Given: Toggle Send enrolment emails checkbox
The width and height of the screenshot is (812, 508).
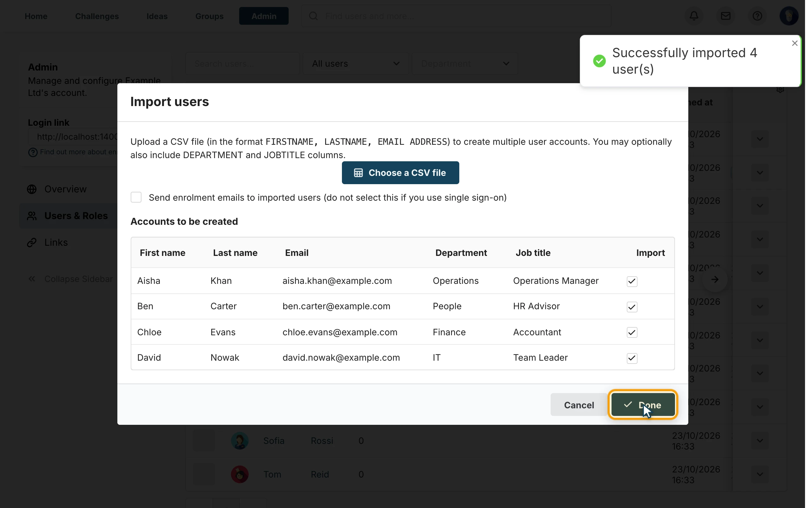Looking at the screenshot, I should pos(136,197).
